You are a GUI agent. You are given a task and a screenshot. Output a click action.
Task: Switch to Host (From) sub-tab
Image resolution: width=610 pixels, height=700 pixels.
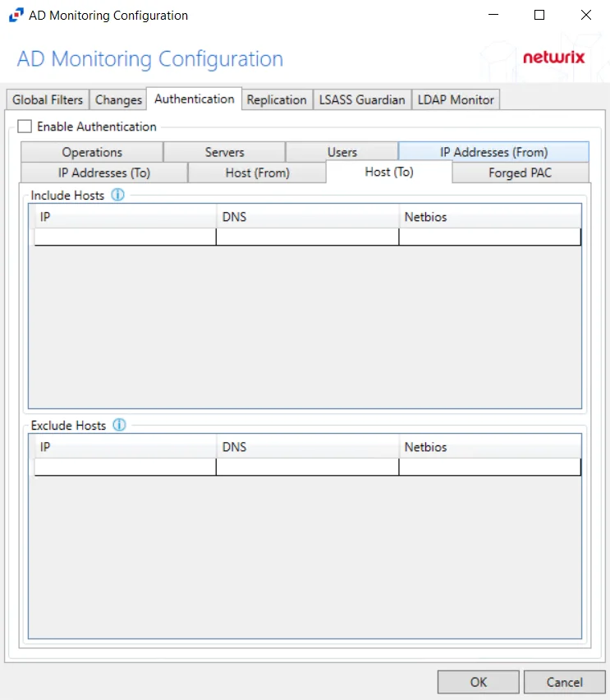(258, 173)
